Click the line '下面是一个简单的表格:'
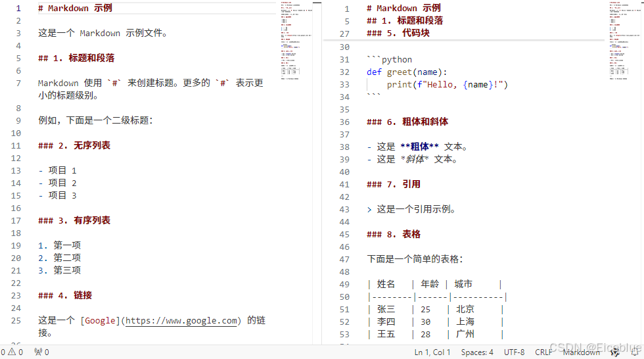The height and width of the screenshot is (359, 644). (x=415, y=259)
